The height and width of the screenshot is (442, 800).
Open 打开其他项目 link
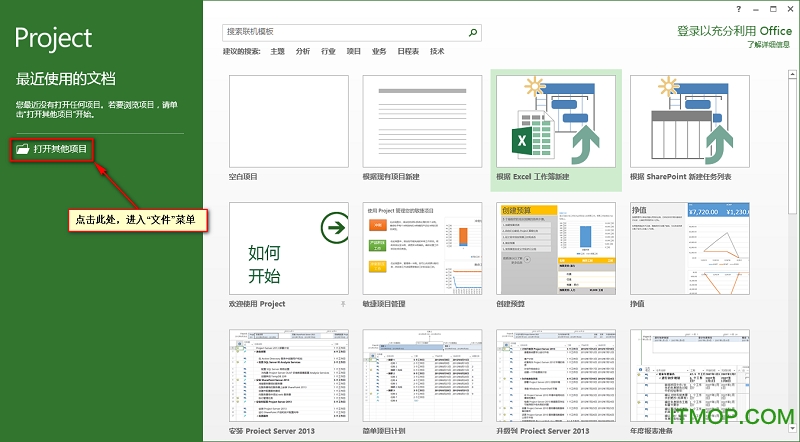(x=52, y=149)
